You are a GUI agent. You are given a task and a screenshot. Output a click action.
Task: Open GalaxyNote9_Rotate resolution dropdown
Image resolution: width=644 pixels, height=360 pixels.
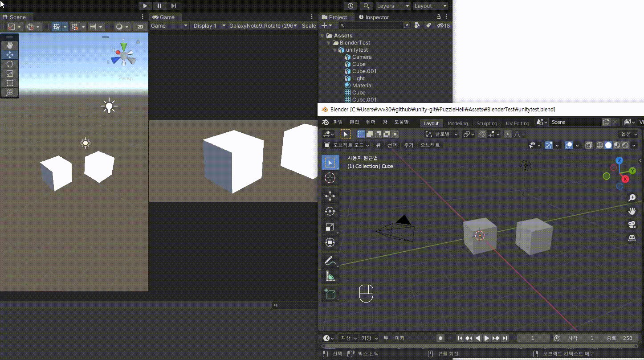click(x=263, y=26)
